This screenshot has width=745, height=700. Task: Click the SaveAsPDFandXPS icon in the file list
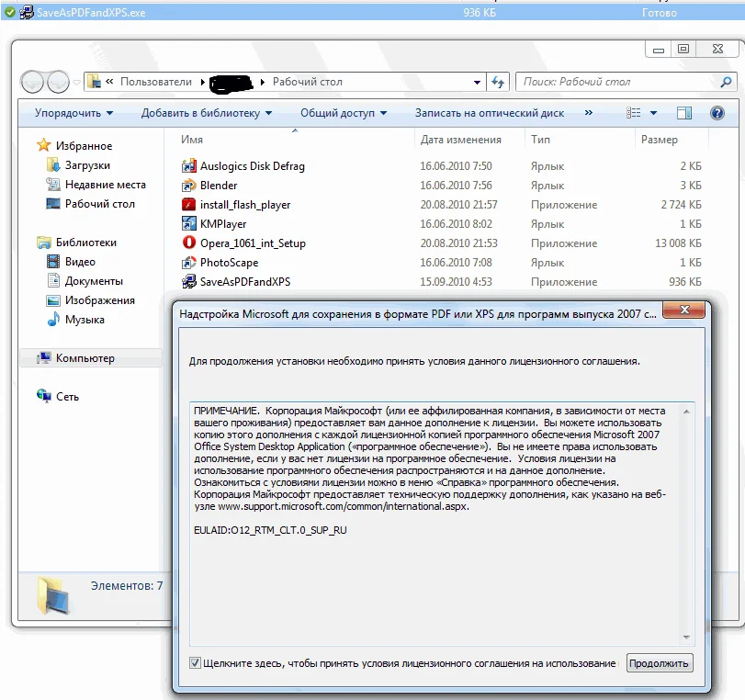coord(188,281)
